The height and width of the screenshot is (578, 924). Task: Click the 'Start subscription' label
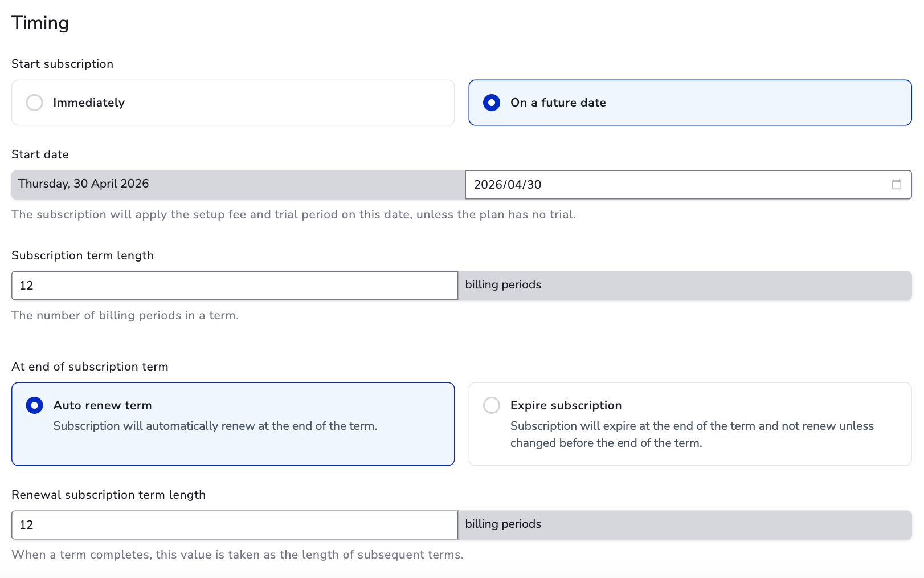pos(62,64)
